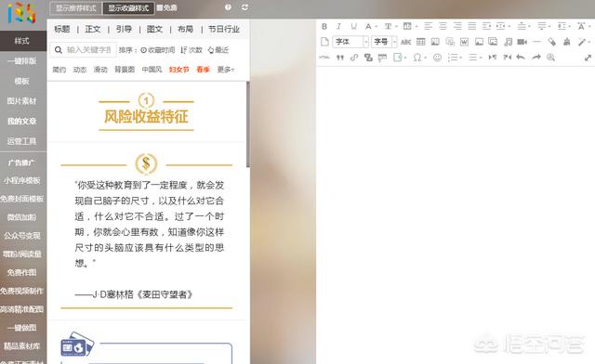Switch to the 正文 style tab
595x364 pixels.
(x=93, y=29)
